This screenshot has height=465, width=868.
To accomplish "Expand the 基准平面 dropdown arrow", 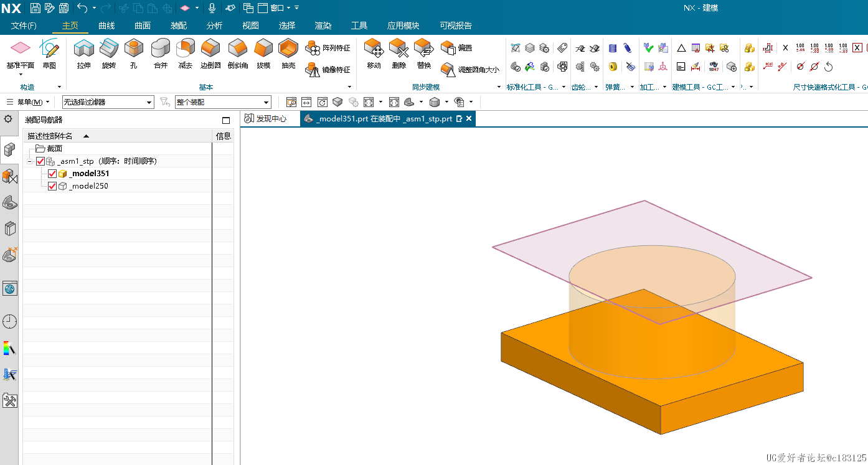I will (21, 74).
